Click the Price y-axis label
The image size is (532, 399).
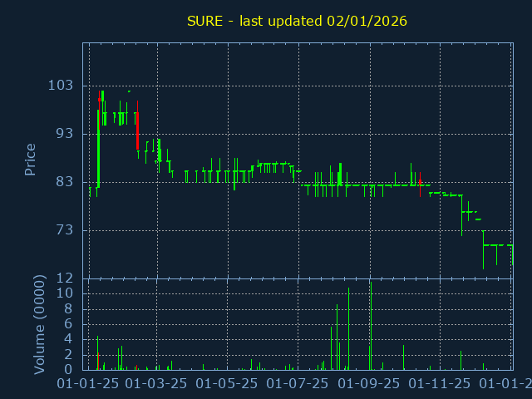point(31,159)
